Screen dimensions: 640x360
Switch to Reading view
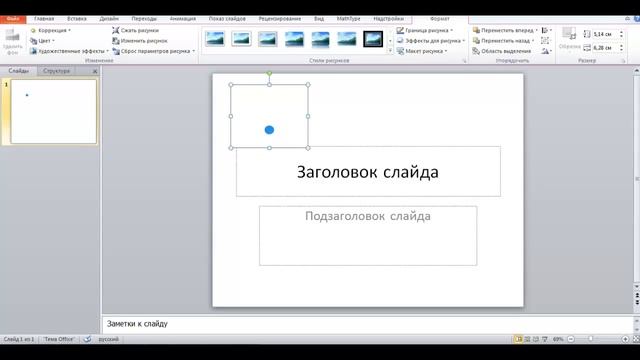pyautogui.click(x=536, y=339)
